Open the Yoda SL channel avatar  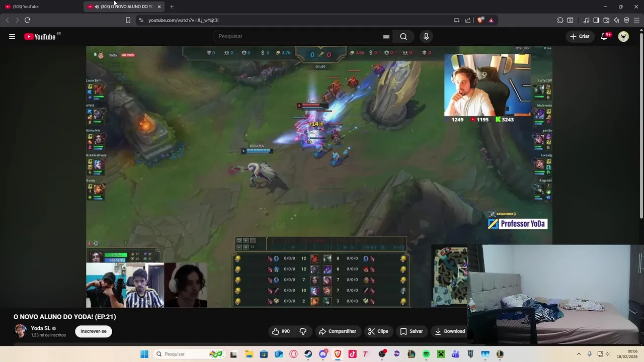coord(20,331)
